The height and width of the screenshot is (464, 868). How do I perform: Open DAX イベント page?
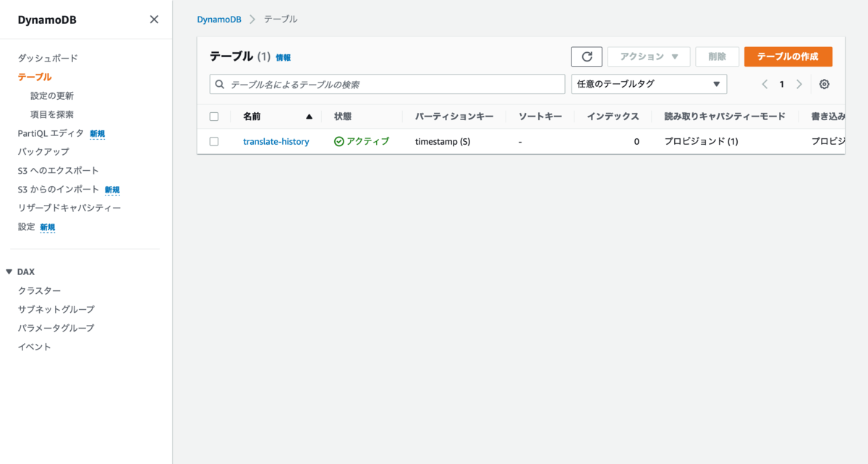(x=35, y=347)
